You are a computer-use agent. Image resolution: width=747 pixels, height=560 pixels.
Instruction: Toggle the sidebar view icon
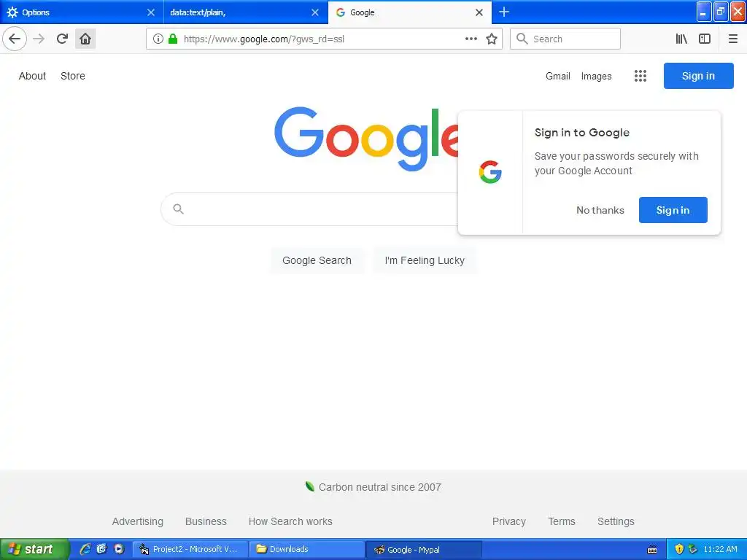(x=705, y=39)
